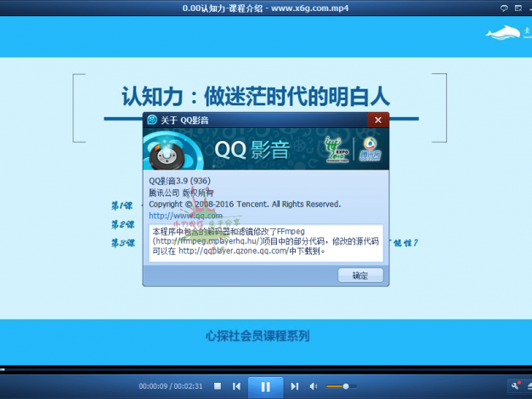Click the 'QQ影音3.9 (936)' version text
The height and width of the screenshot is (399, 532).
(180, 181)
